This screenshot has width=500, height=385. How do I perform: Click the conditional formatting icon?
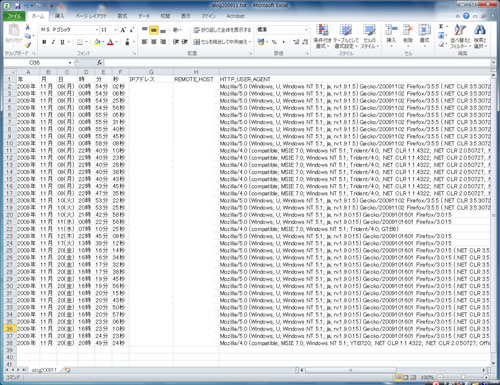[x=322, y=36]
